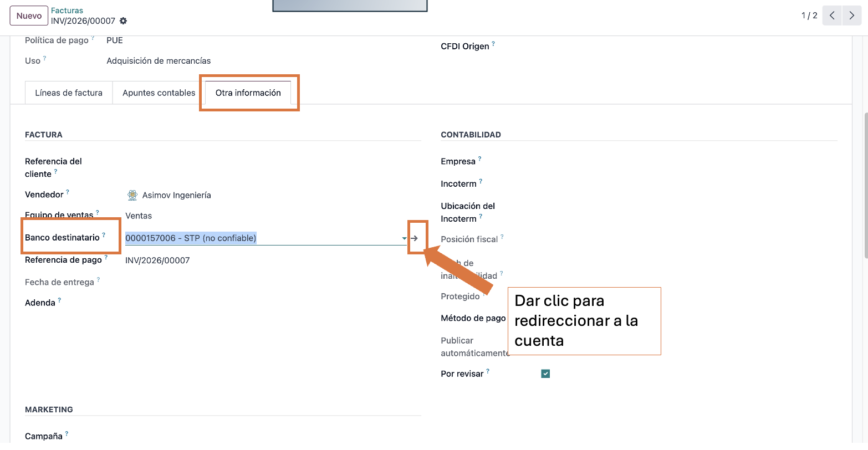Open the Uso field Adquisición de mercancías
Image resolution: width=868 pixels, height=450 pixels.
(x=159, y=61)
